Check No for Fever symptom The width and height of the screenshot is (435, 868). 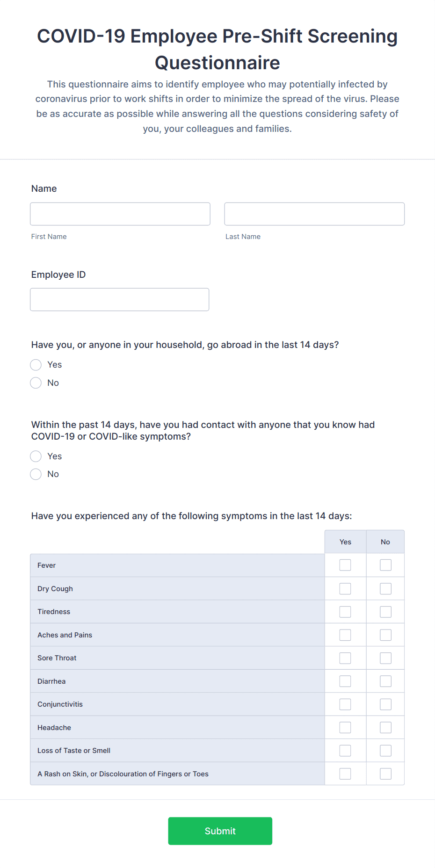click(x=385, y=565)
